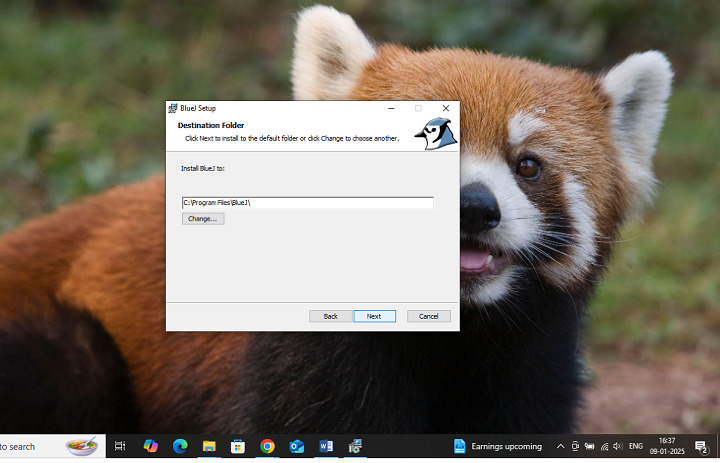Open the Earnings upcoming news widget
The image size is (720, 463).
pyautogui.click(x=498, y=446)
